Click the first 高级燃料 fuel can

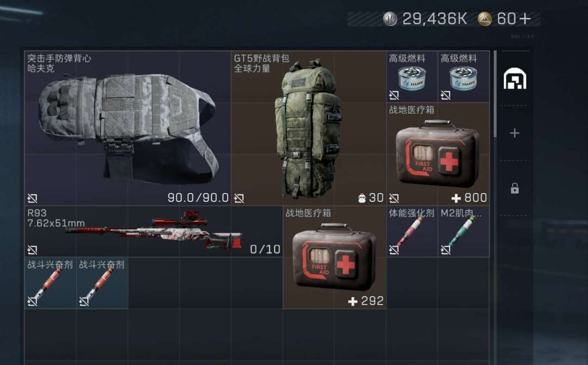coord(412,77)
